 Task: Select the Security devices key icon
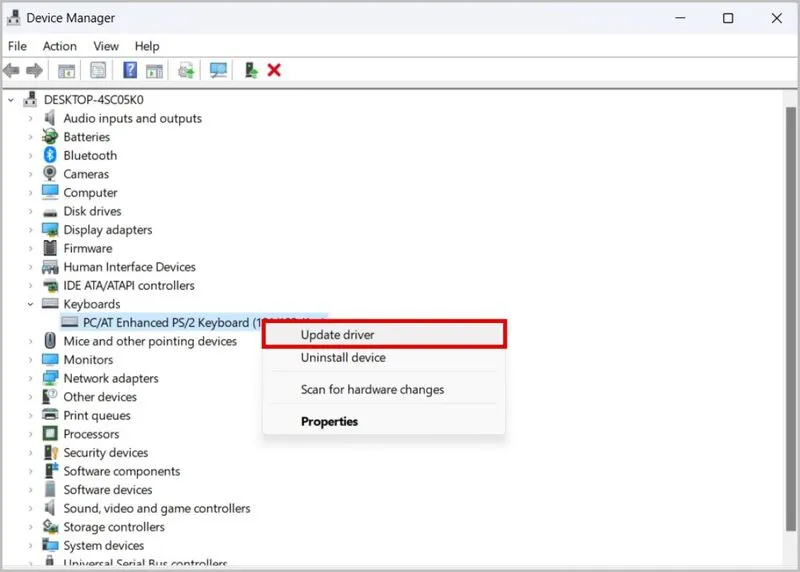tap(51, 452)
